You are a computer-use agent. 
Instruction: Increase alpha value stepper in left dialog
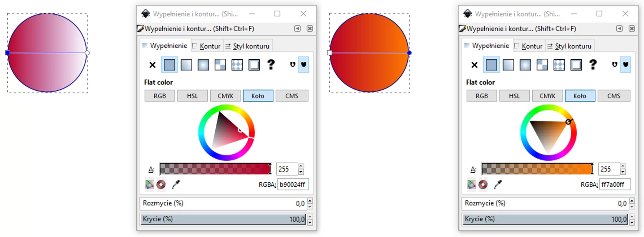301,166
